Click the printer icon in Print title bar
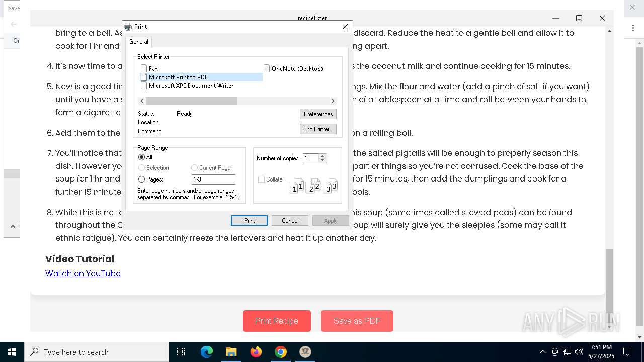This screenshot has height=362, width=644. [128, 27]
